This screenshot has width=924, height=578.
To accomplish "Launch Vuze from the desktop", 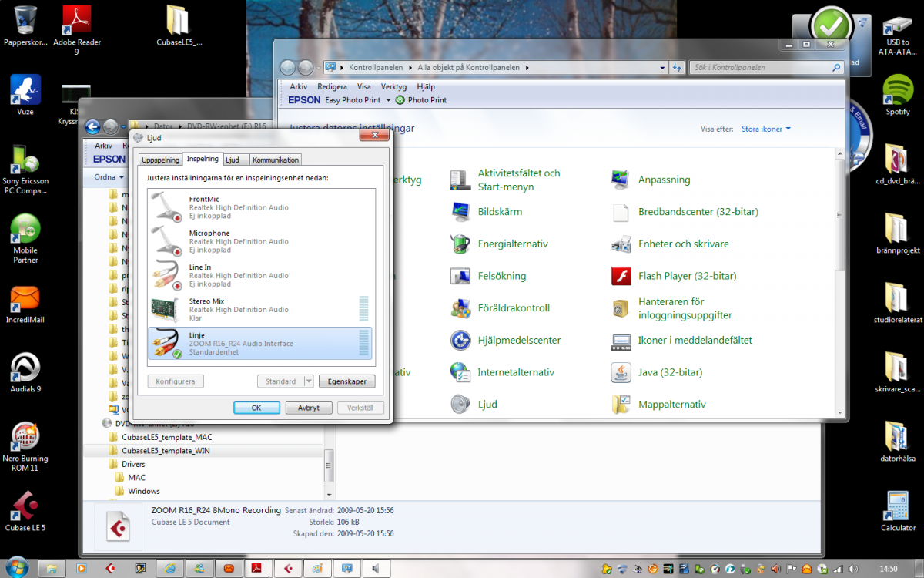I will [25, 94].
